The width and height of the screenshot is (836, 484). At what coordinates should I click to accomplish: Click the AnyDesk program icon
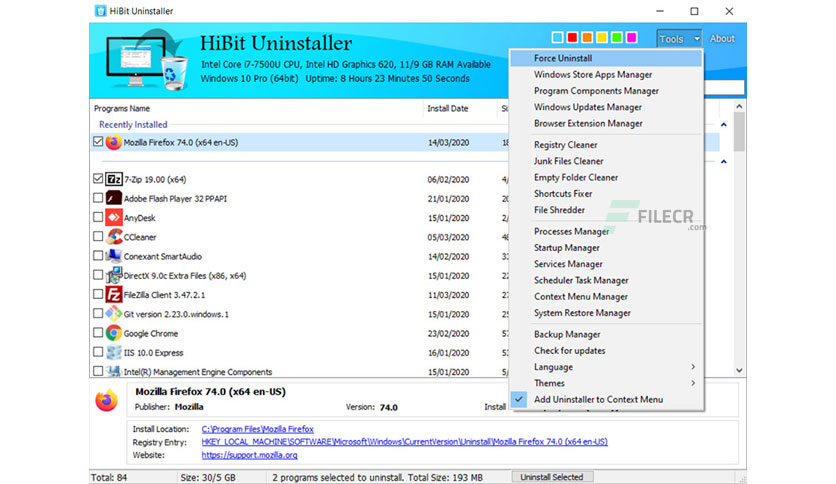(x=114, y=217)
